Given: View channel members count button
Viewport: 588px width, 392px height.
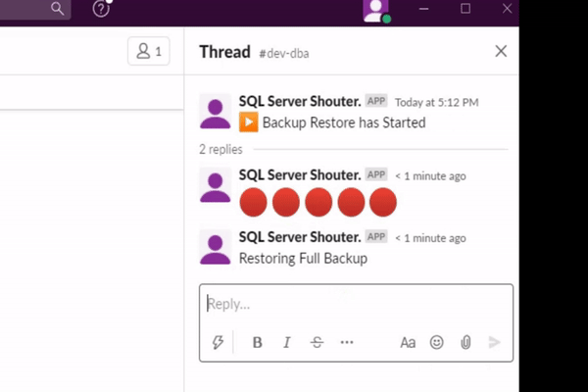Looking at the screenshot, I should point(148,52).
